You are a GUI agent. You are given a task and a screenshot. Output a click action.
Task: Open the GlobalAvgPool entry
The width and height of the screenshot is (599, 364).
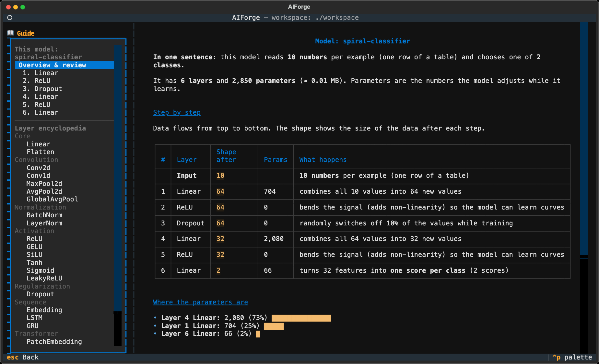coord(52,199)
